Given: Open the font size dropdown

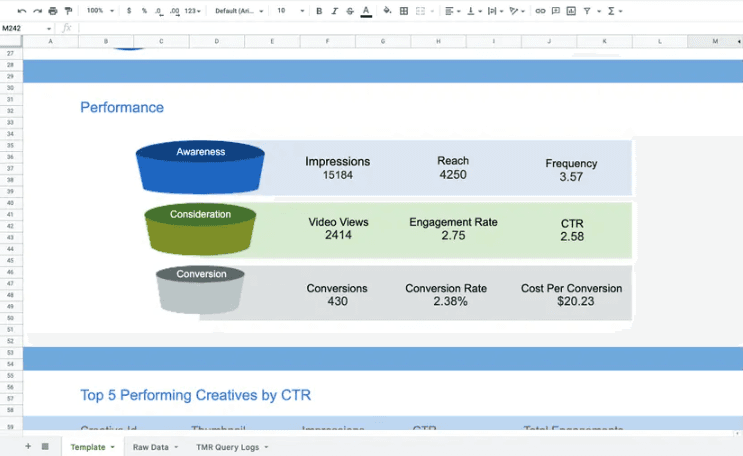Looking at the screenshot, I should [290, 11].
